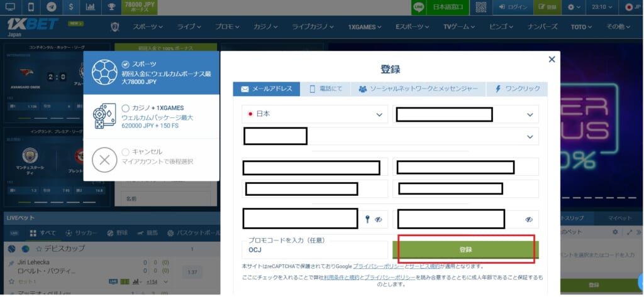This screenshot has width=644, height=297.
Task: Open the 日本語窓口 support button
Action: click(x=448, y=7)
